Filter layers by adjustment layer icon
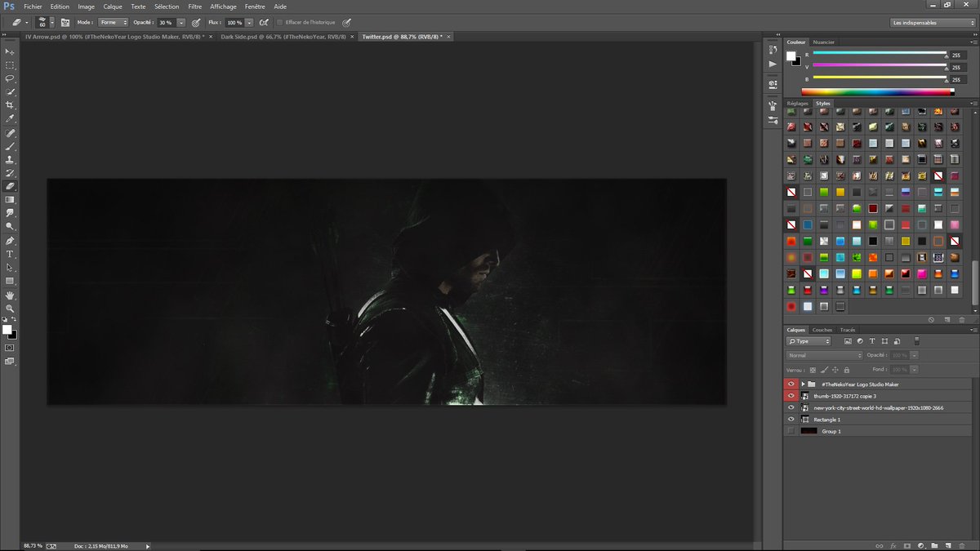This screenshot has height=551, width=980. tap(860, 341)
